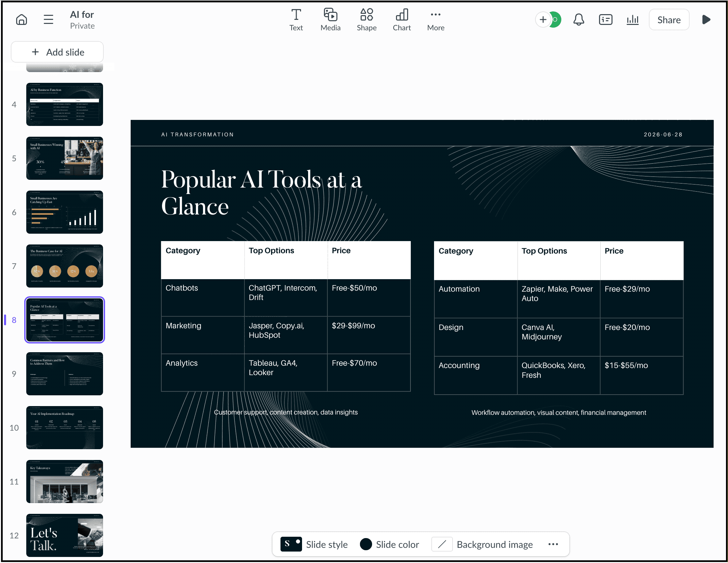Open the Media insert tool
The height and width of the screenshot is (563, 728).
pyautogui.click(x=330, y=20)
